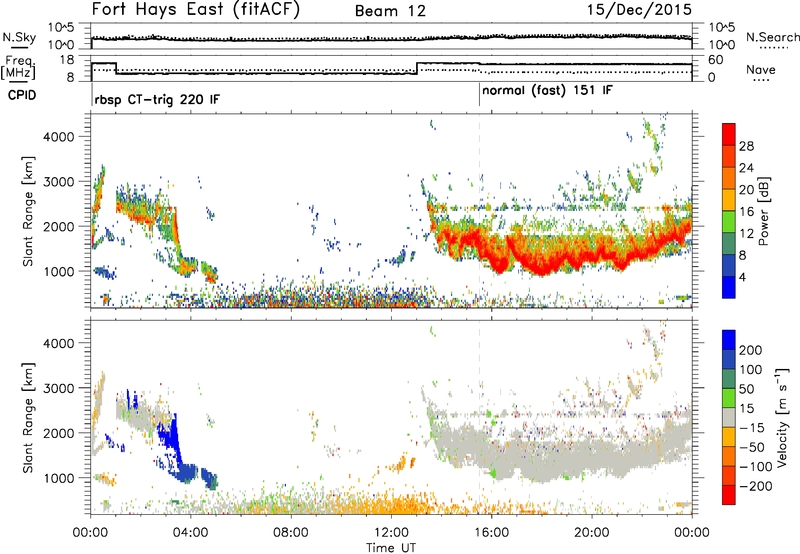
Task: Click the date "15/Dec/2015"
Action: tap(639, 9)
